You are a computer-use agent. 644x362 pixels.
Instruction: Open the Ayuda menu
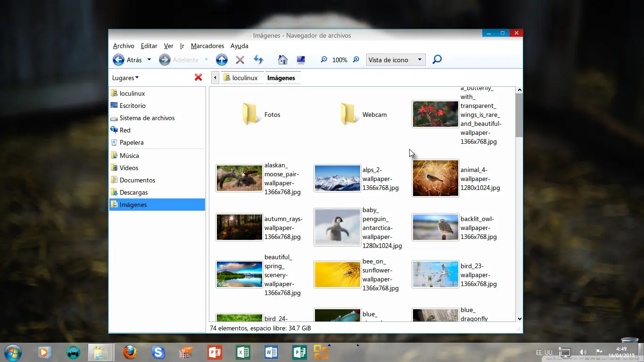pyautogui.click(x=239, y=46)
